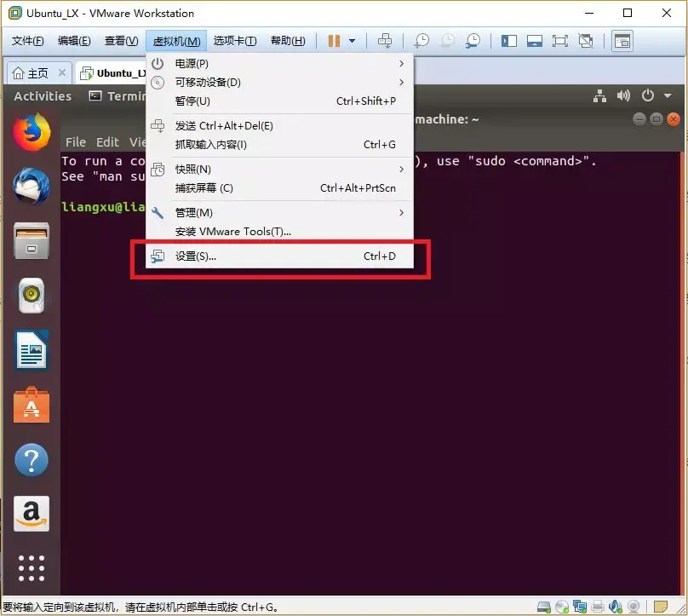Click the status bar text ending Ctrl+G
Image resolution: width=688 pixels, height=616 pixels.
coord(140,607)
